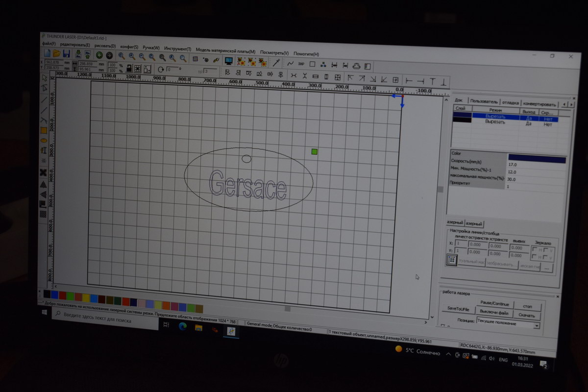Toggle the aspect ratio lock icon

[x=129, y=68]
